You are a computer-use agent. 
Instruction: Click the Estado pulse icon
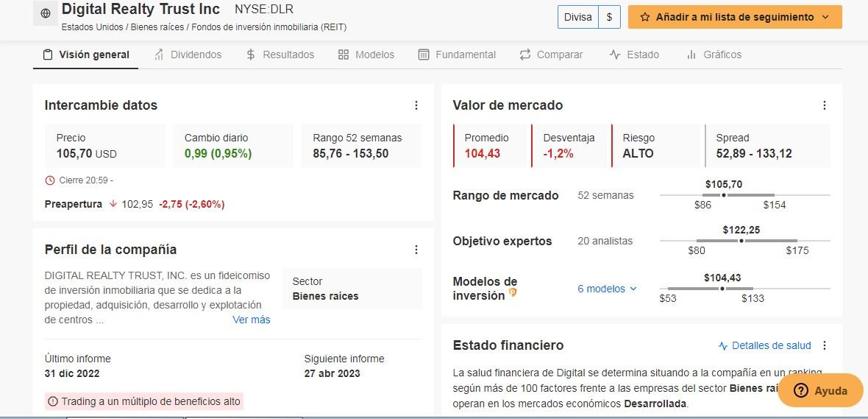tap(614, 54)
